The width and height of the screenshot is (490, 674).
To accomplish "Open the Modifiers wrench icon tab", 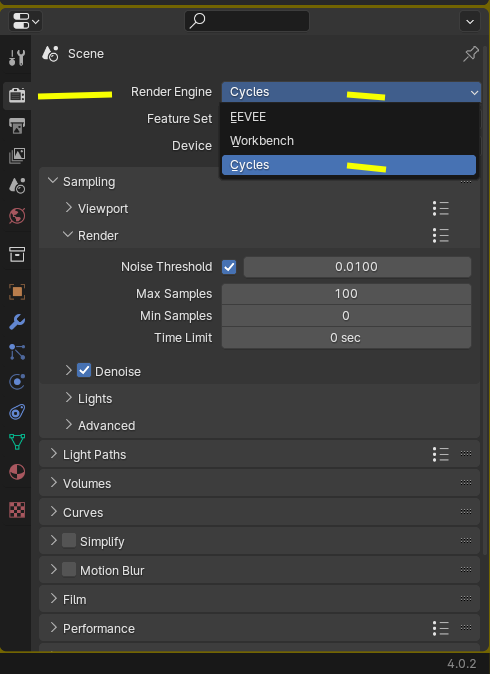I will click(17, 322).
